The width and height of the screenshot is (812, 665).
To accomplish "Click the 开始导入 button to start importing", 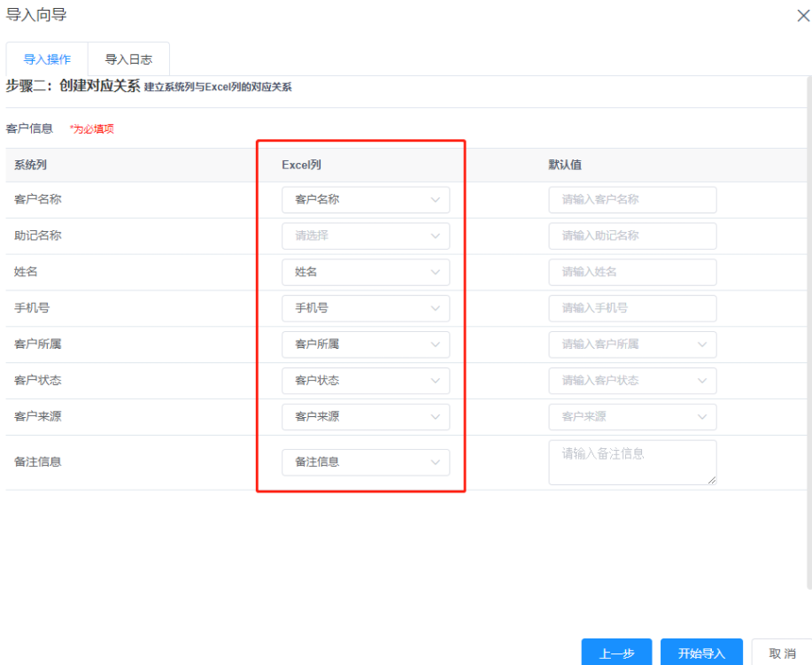I will click(700, 653).
